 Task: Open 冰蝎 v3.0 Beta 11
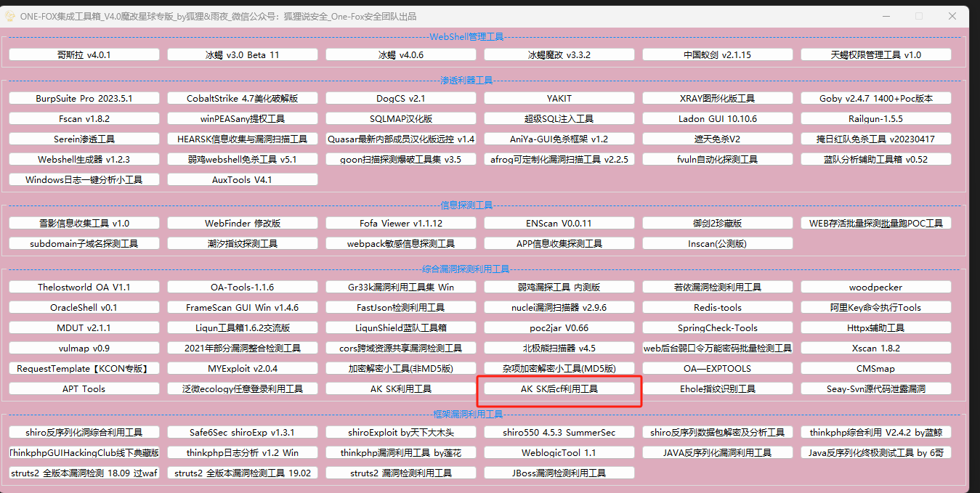[x=243, y=54]
